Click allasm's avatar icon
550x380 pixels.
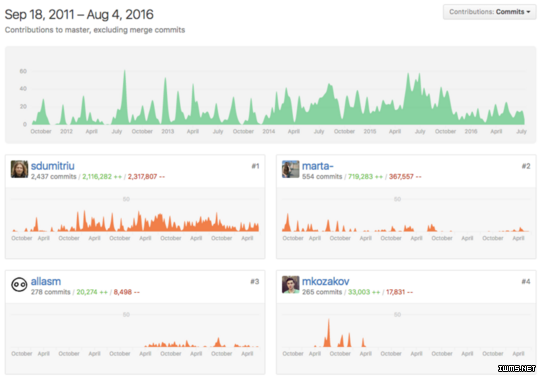tap(19, 285)
